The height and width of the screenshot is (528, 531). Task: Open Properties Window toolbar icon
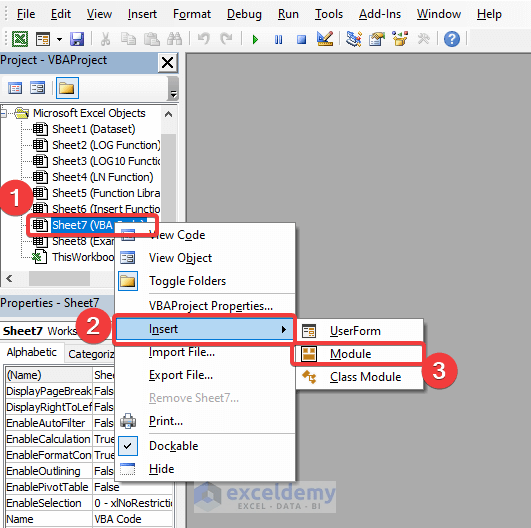click(x=377, y=39)
